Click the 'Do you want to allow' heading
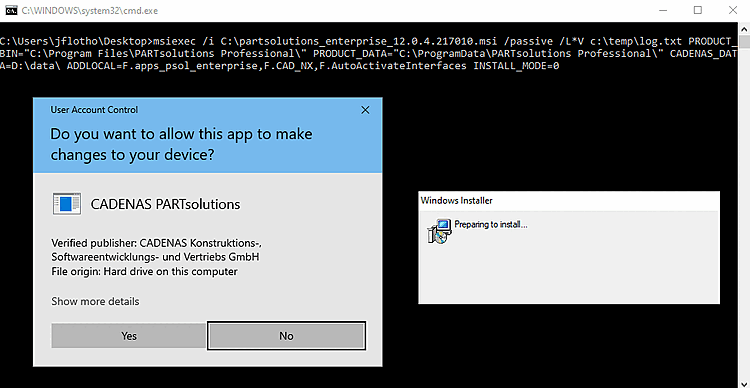750x388 pixels. coord(181,144)
